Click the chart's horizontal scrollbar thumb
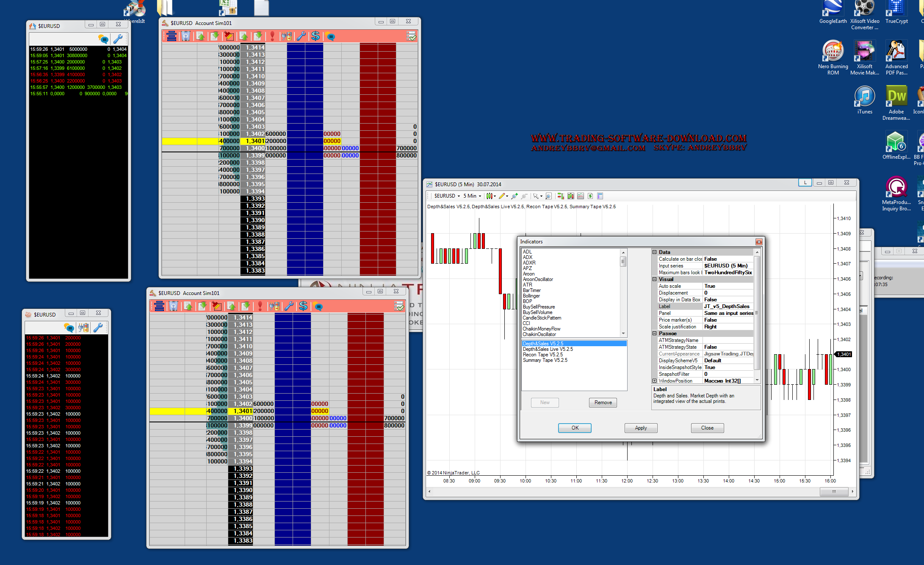Screen dimensions: 924x565 pyautogui.click(x=834, y=491)
